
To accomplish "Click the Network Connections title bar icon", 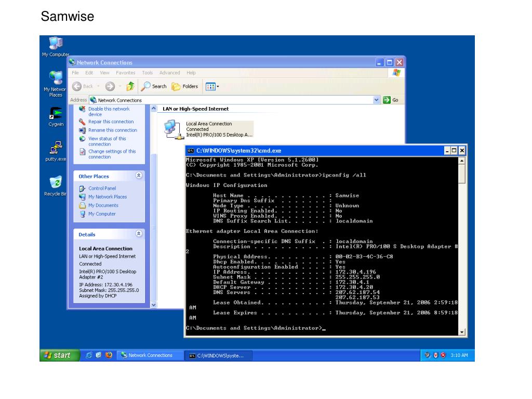I will point(72,62).
